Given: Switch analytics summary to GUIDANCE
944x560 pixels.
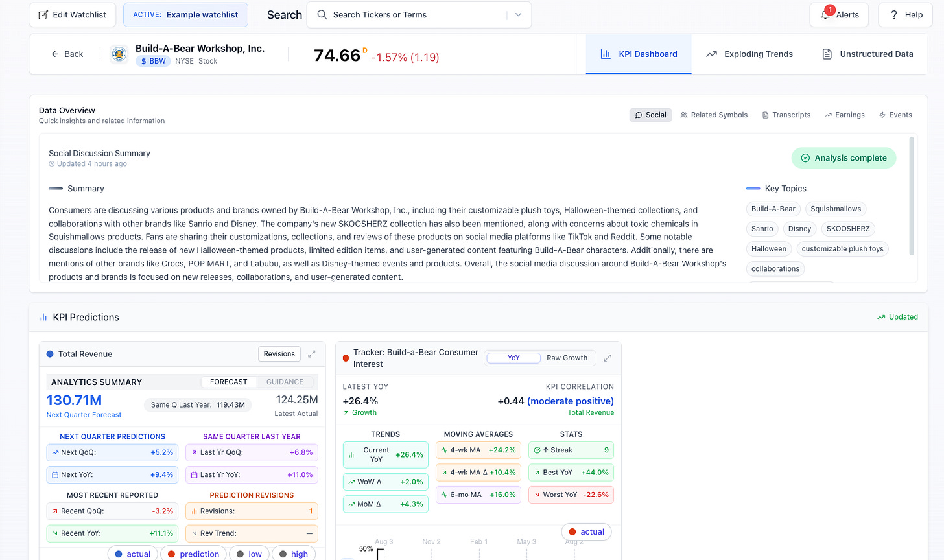Looking at the screenshot, I should (x=285, y=382).
